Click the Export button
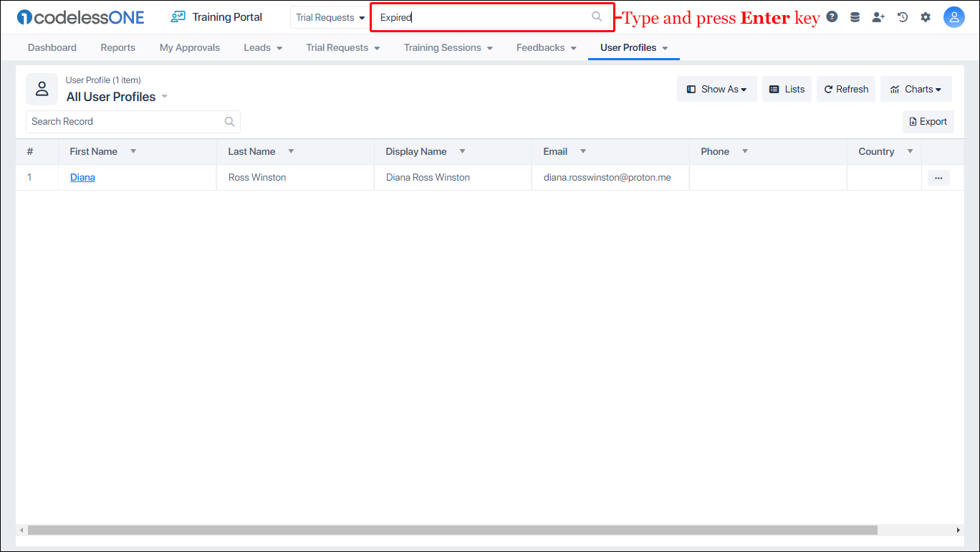Viewport: 980px width, 552px height. click(928, 122)
